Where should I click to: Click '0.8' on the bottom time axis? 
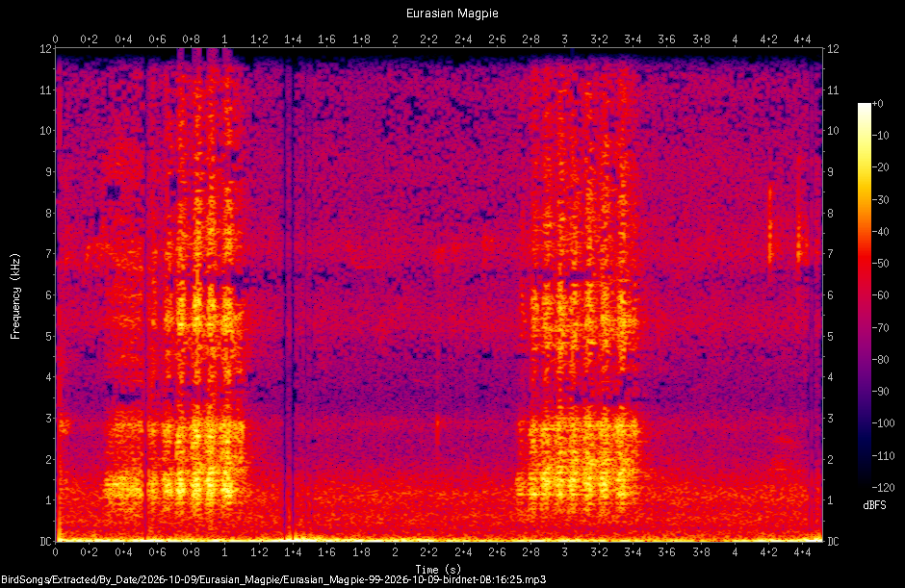(191, 552)
